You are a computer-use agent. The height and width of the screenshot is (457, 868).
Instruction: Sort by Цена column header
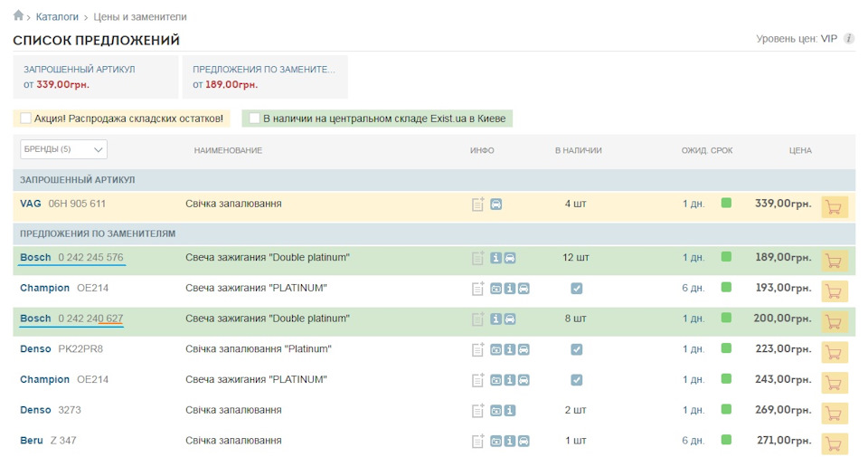pyautogui.click(x=800, y=150)
